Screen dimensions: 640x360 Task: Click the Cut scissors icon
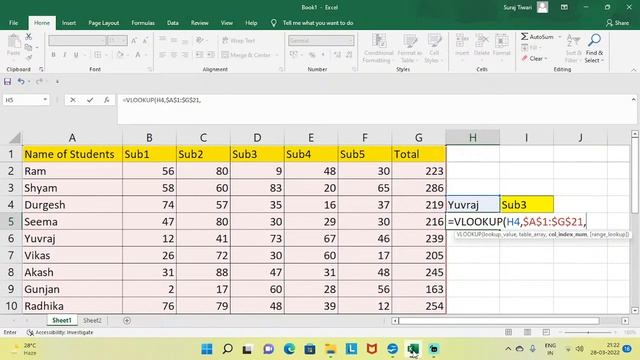(28, 37)
